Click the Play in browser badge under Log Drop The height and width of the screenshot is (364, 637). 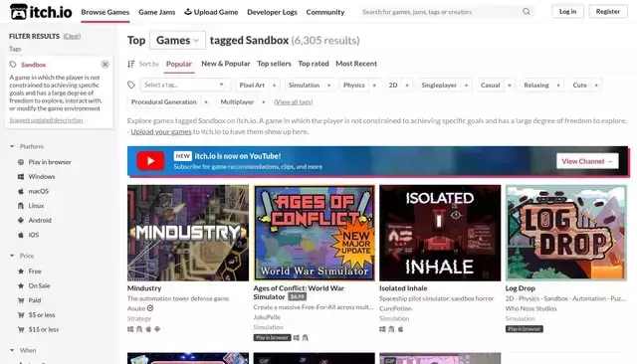pos(525,329)
